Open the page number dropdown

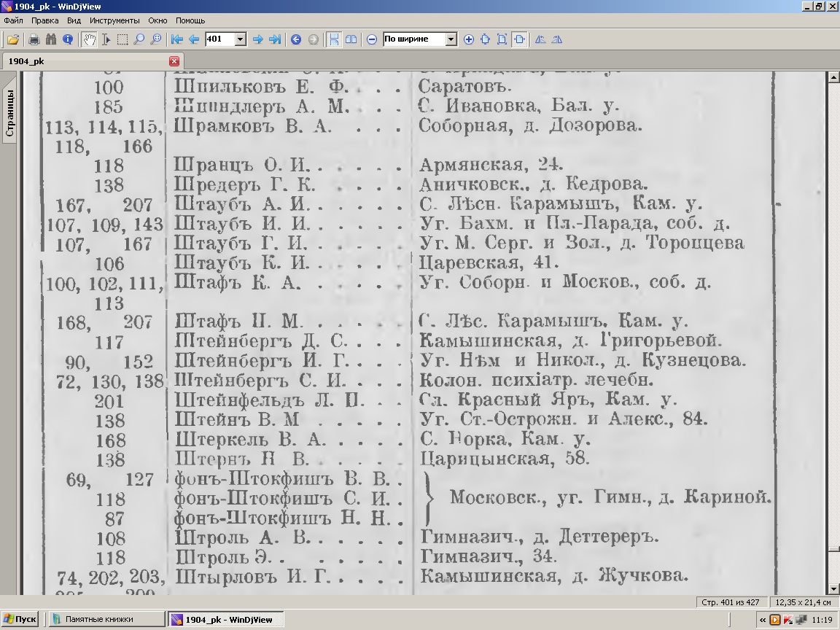click(241, 39)
